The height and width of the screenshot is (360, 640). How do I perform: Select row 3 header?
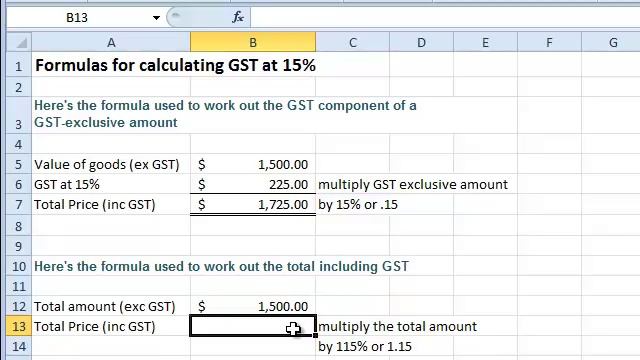(19, 115)
